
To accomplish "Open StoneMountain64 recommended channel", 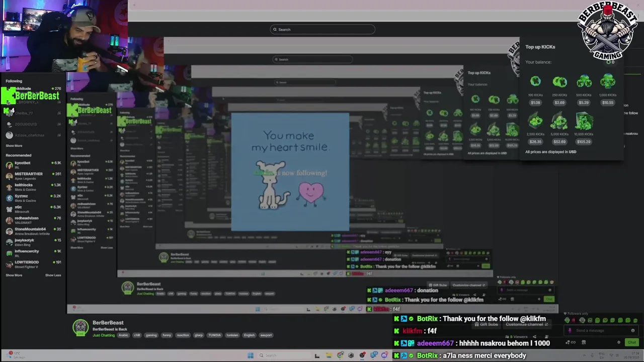I will click(x=33, y=231).
